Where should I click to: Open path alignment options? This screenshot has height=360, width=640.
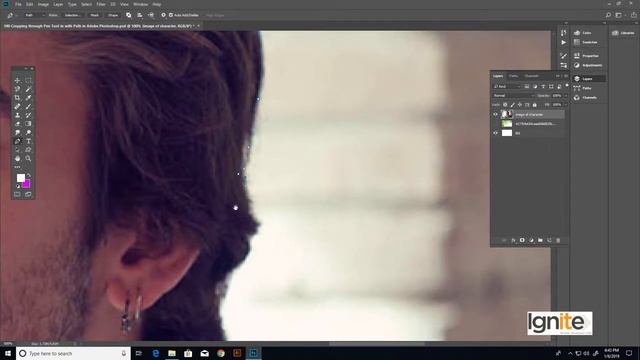pyautogui.click(x=140, y=15)
